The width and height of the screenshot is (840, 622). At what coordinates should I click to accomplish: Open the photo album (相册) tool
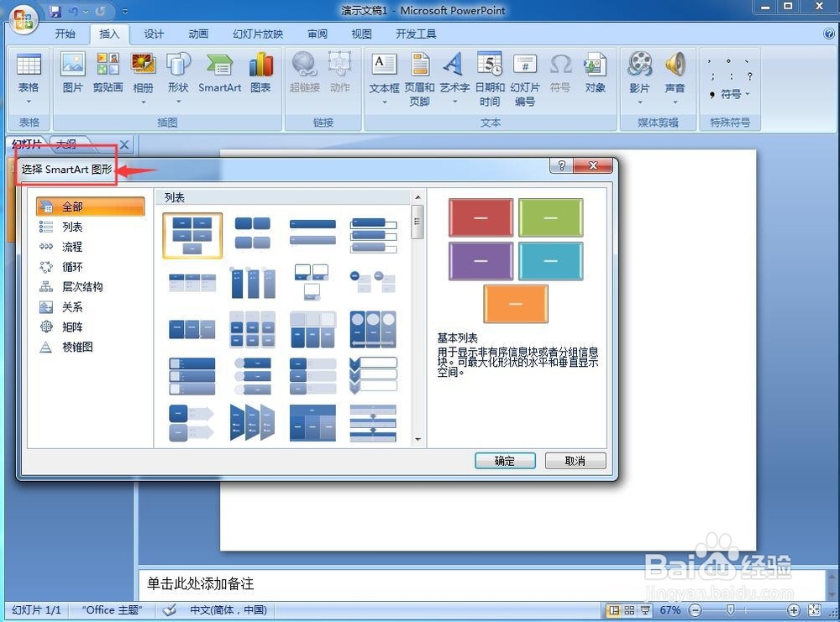tap(143, 77)
